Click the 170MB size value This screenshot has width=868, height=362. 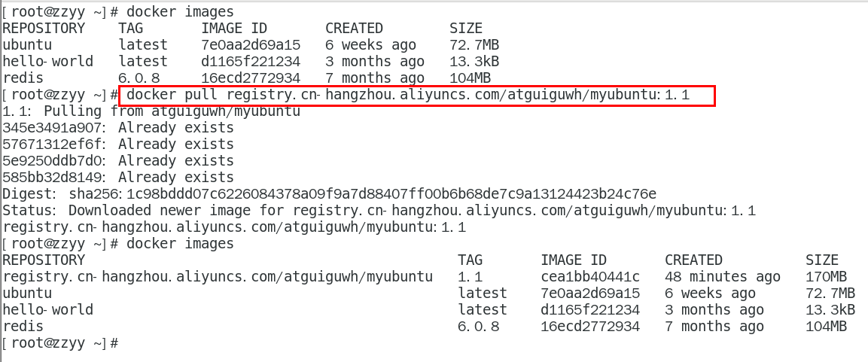click(826, 277)
